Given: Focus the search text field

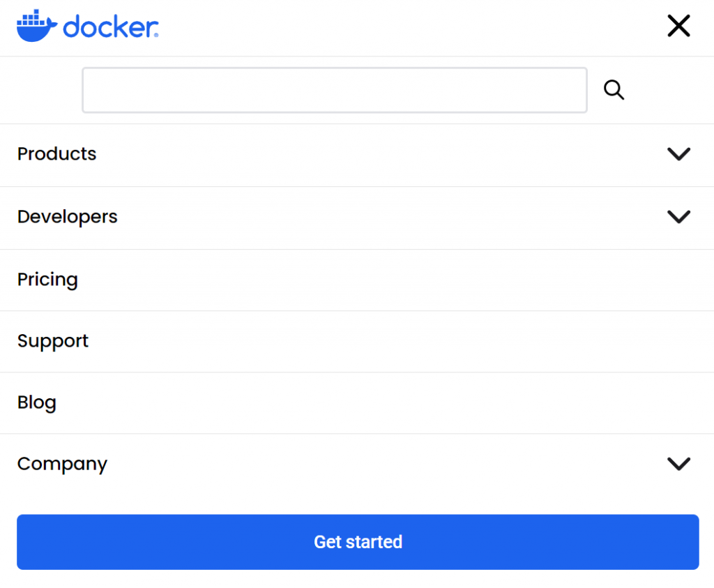Looking at the screenshot, I should [335, 90].
